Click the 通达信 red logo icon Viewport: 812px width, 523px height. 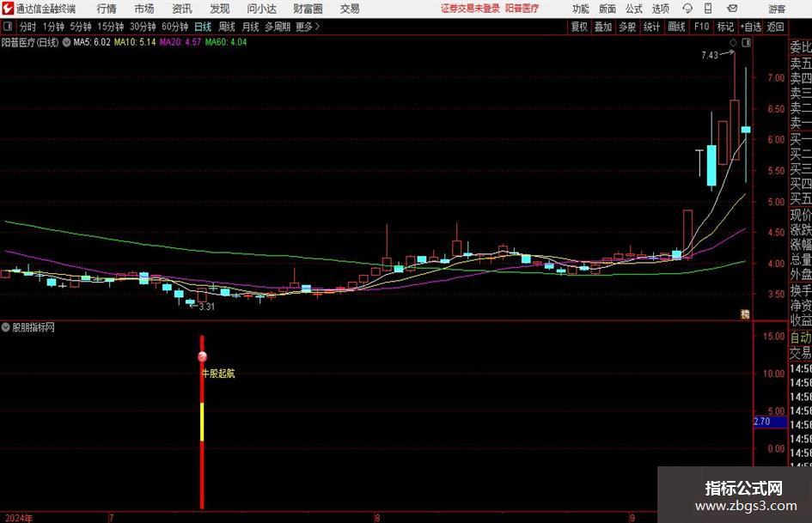(x=7, y=9)
